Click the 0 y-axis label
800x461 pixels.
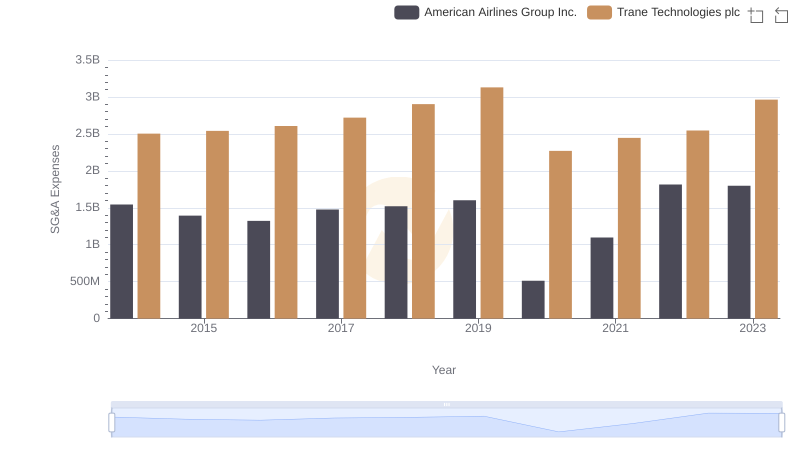point(96,318)
